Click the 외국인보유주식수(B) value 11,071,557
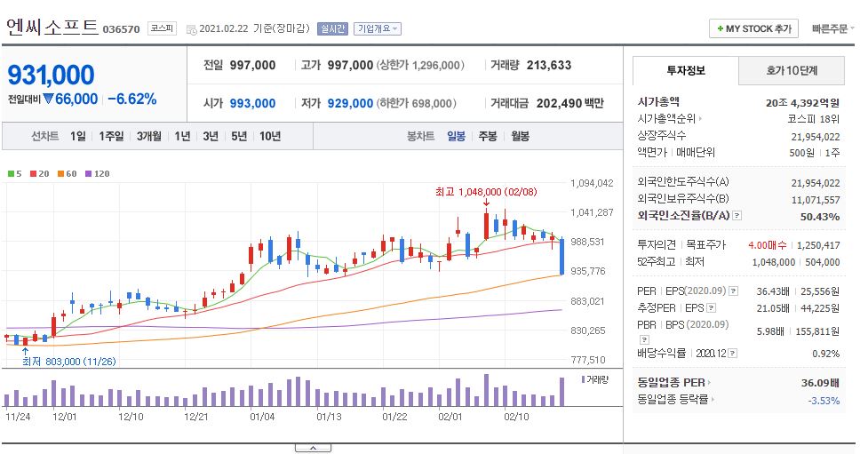This screenshot has height=454, width=868. [x=816, y=200]
